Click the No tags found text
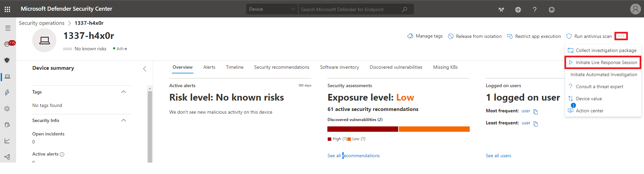This screenshot has width=644, height=174. coord(47,106)
